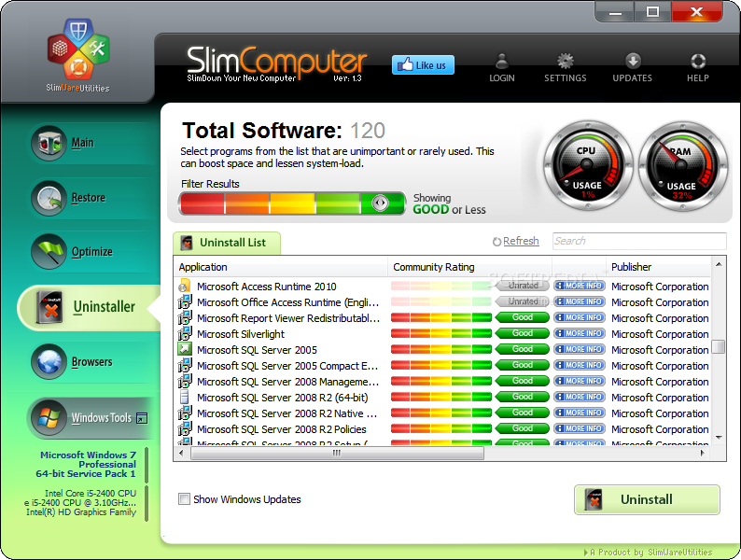Select Microsoft Silverlight row icon

[x=185, y=333]
